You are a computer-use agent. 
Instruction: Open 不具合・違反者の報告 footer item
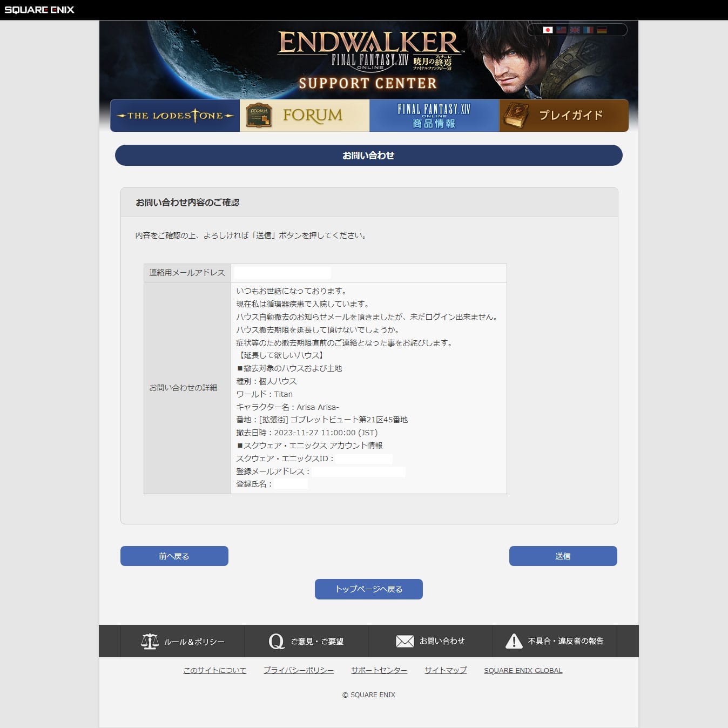coord(555,641)
